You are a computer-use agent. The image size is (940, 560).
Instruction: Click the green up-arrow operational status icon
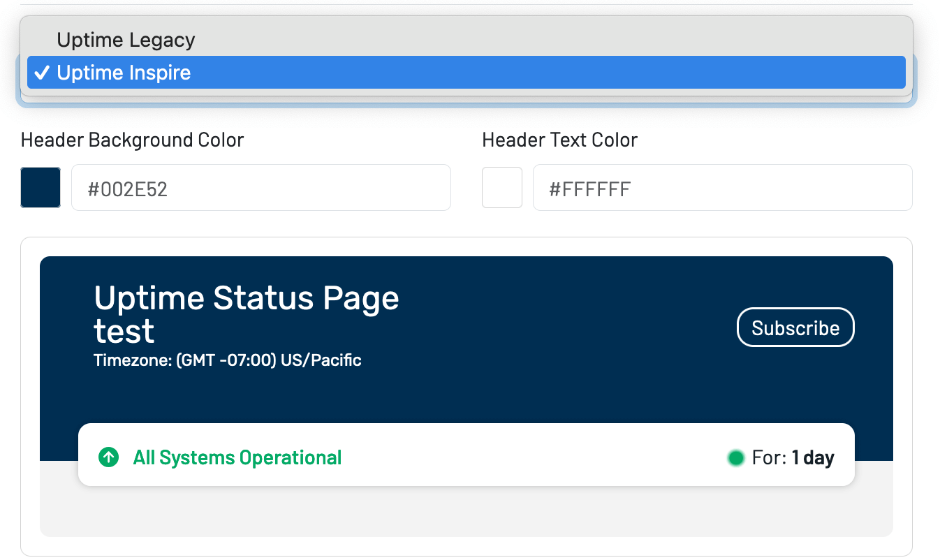tap(108, 457)
